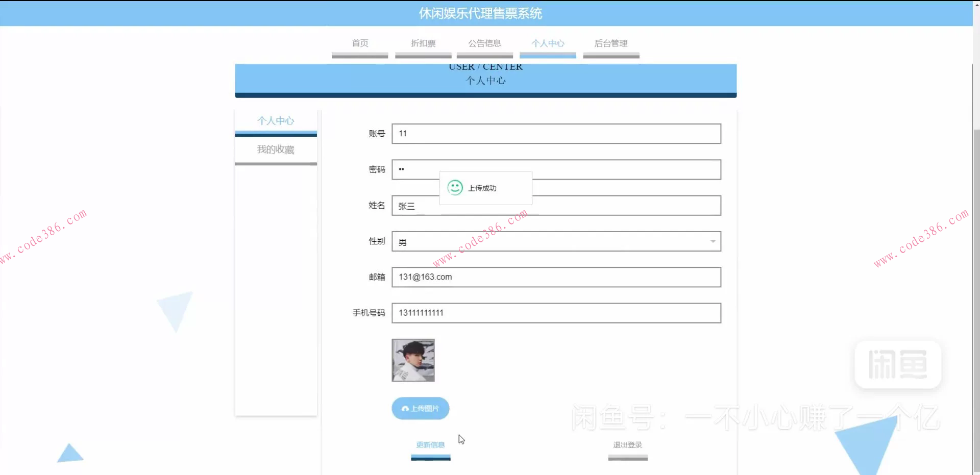The height and width of the screenshot is (475, 980).
Task: Expand gender options by clicking dropdown arrow
Action: [713, 241]
